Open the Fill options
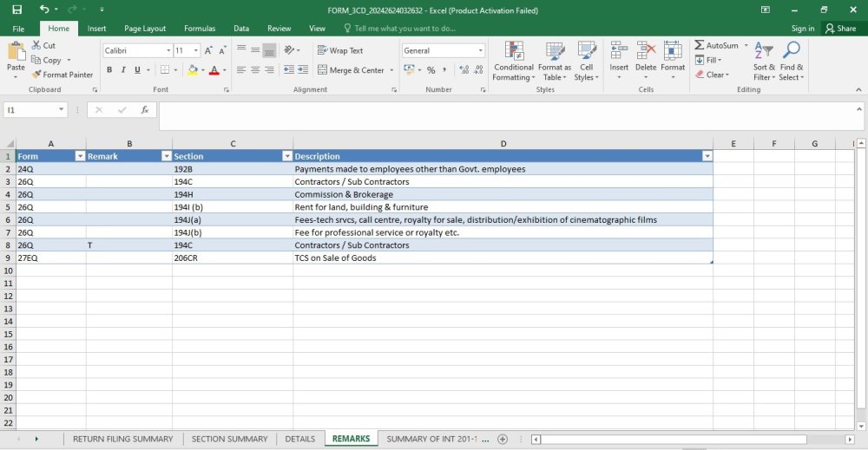Image resolution: width=868 pixels, height=450 pixels. coord(708,60)
